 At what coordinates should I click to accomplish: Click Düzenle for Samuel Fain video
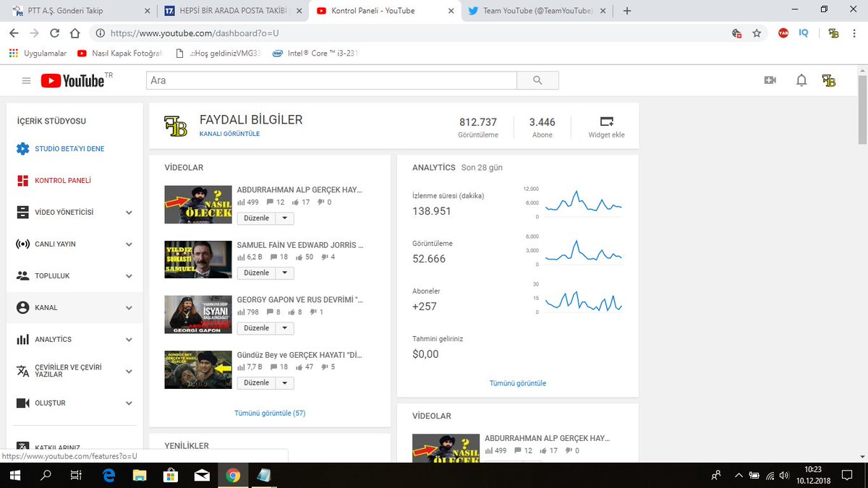pos(257,273)
